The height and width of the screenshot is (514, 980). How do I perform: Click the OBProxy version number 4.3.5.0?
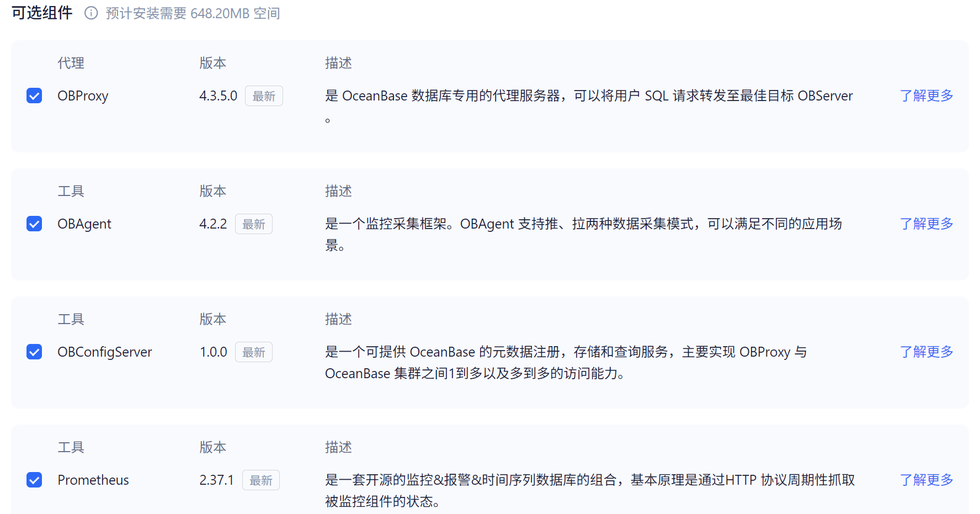coord(218,96)
